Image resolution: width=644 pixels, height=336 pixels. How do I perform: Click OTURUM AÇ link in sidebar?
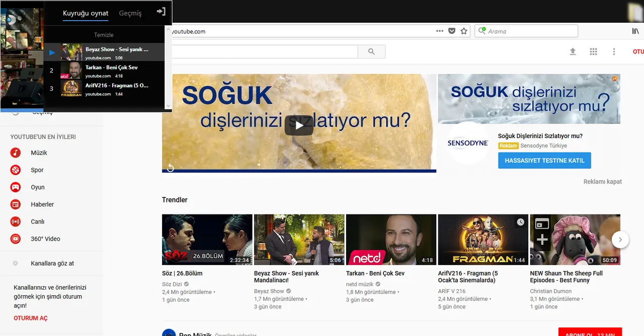click(x=31, y=318)
